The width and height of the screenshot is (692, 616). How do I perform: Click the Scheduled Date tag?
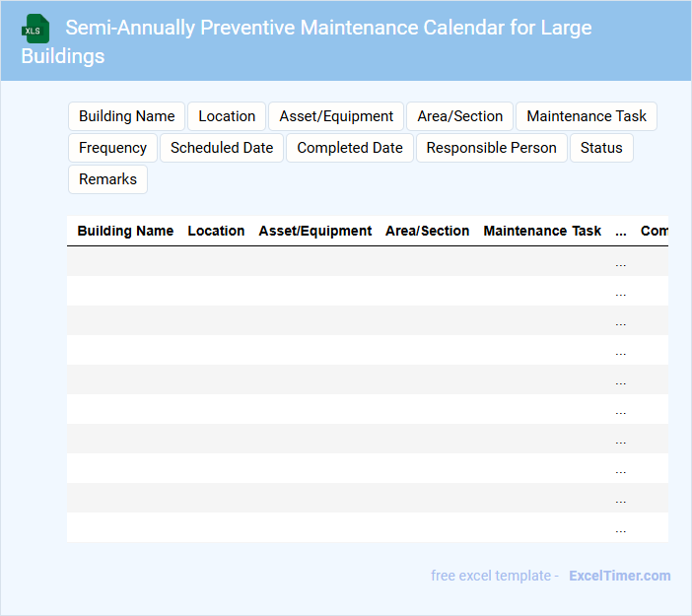[222, 148]
